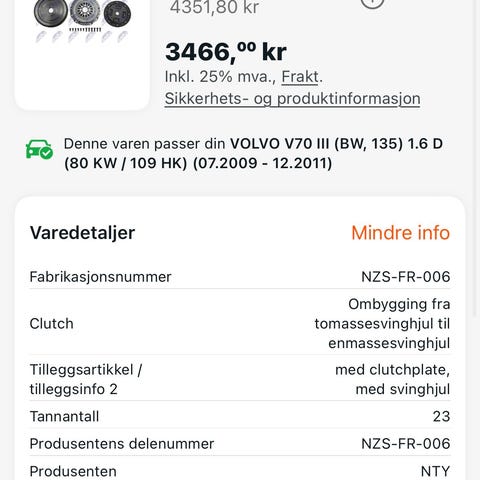Tap the Produsentens delenummer value NZS-FR-006

406,444
